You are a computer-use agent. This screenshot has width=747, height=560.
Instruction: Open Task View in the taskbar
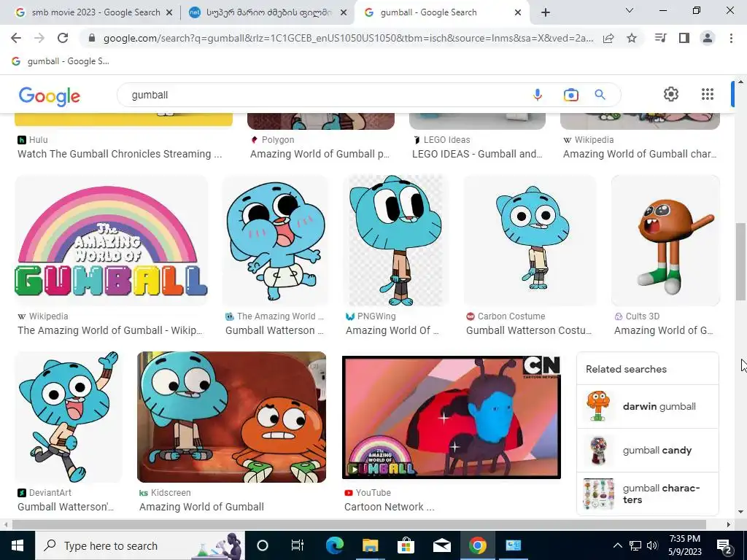click(x=298, y=545)
